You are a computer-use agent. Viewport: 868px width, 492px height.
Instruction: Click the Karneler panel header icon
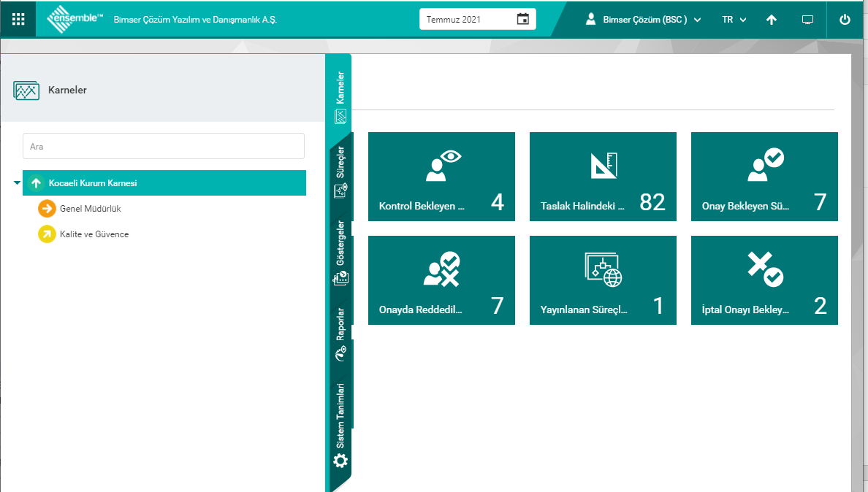point(26,90)
